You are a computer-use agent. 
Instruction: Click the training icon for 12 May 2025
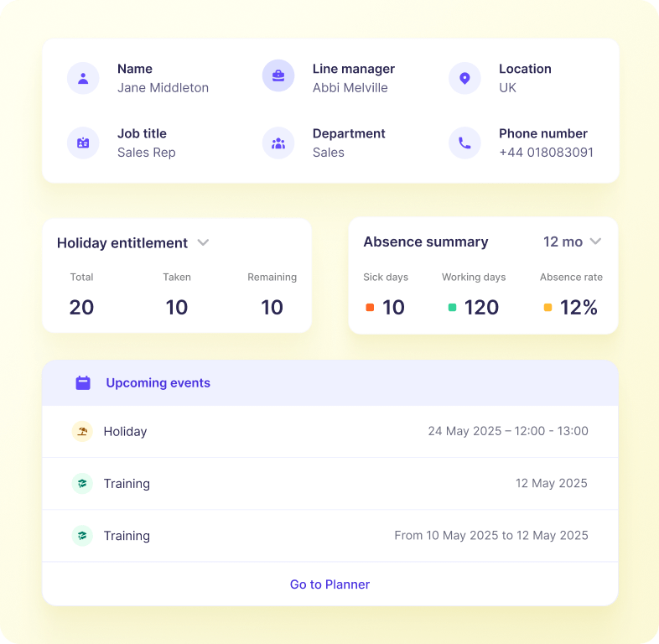(x=82, y=484)
